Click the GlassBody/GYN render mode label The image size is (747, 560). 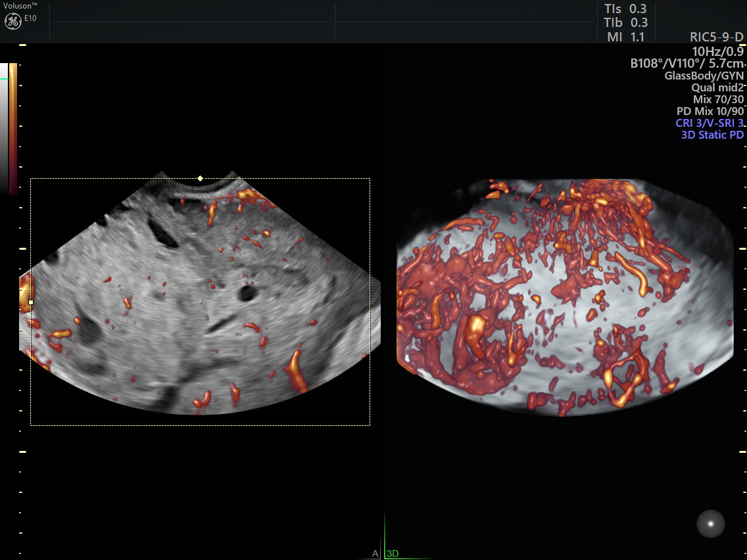click(704, 76)
